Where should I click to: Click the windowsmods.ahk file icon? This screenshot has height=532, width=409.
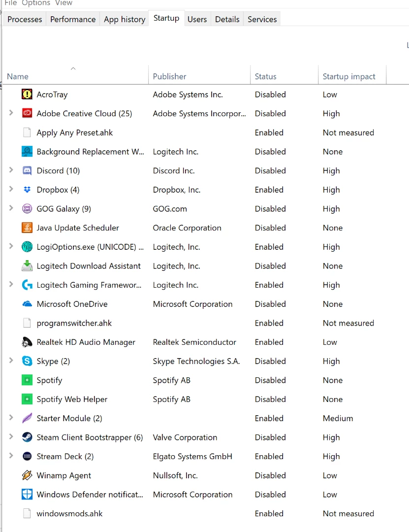(x=27, y=513)
